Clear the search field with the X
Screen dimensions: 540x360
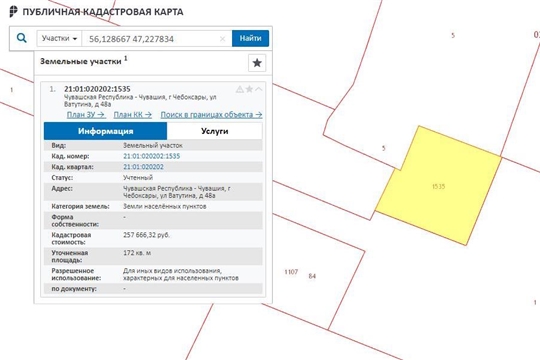coord(222,39)
